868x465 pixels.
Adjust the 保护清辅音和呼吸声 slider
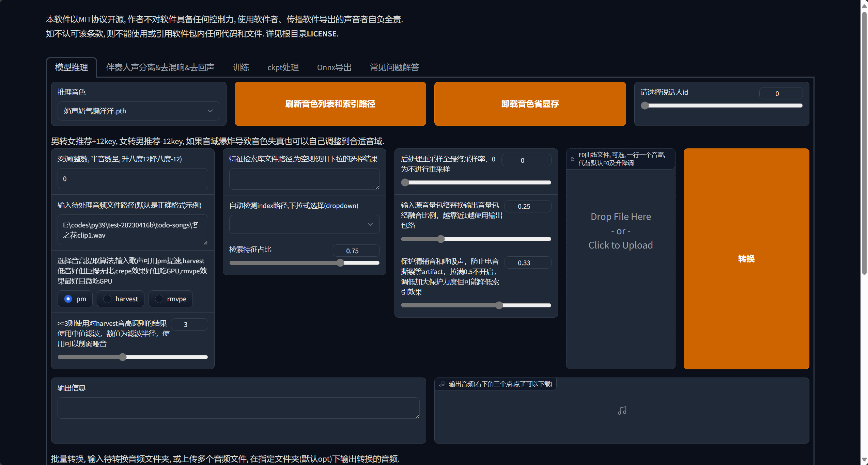(x=476, y=305)
